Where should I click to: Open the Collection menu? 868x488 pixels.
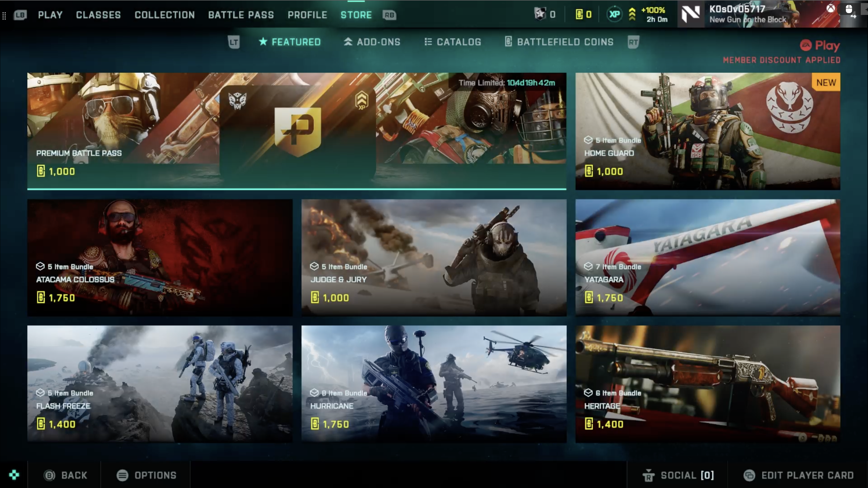pos(165,15)
